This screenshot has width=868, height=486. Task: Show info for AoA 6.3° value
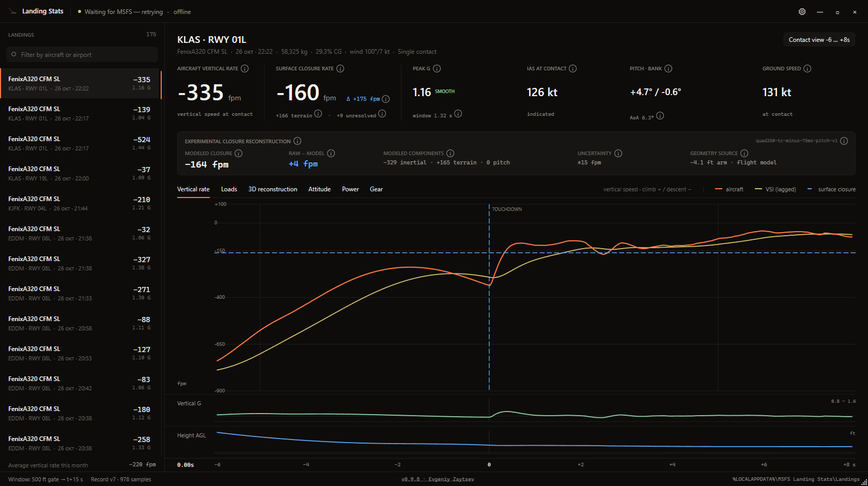click(660, 116)
